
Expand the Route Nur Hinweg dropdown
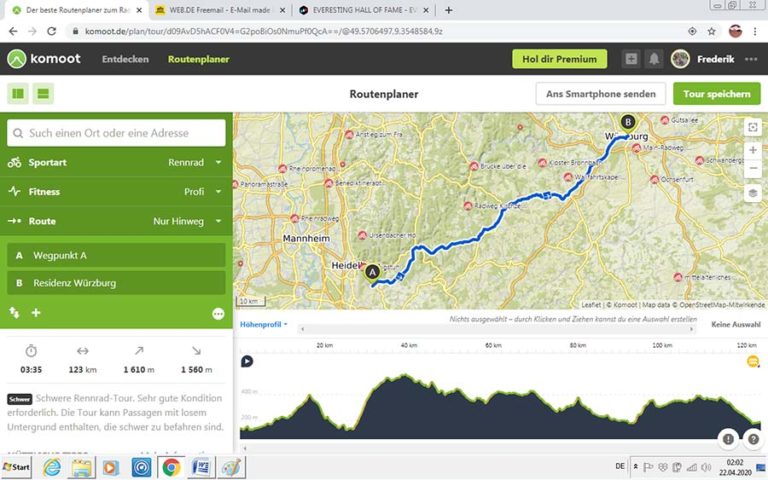(x=116, y=221)
